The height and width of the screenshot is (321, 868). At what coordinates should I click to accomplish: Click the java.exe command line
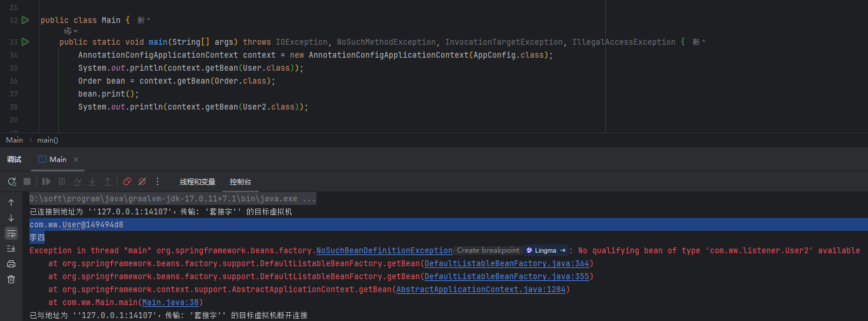[173, 198]
